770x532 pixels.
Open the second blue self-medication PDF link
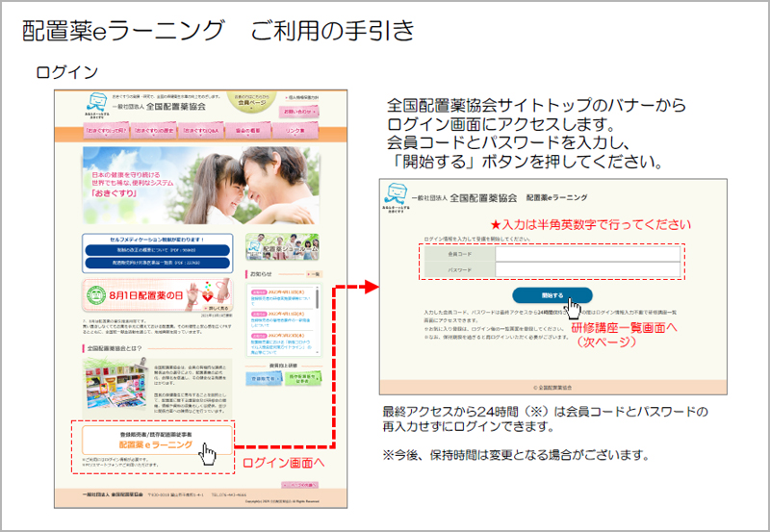pyautogui.click(x=156, y=262)
